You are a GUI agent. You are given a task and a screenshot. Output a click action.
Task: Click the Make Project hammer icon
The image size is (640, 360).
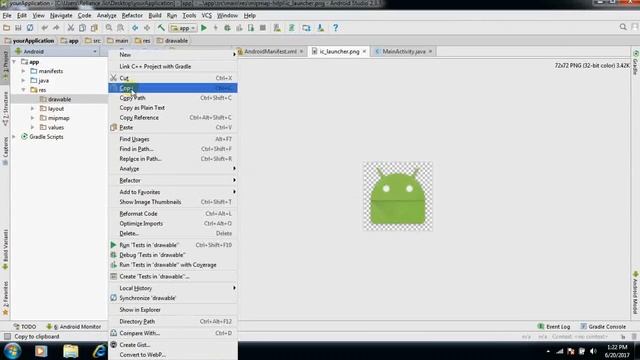pyautogui.click(x=161, y=28)
